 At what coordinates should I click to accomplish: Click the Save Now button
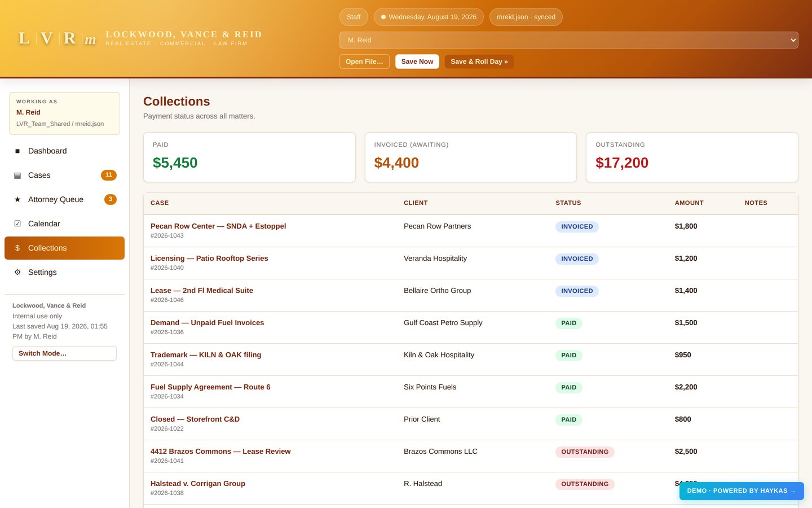pyautogui.click(x=417, y=62)
